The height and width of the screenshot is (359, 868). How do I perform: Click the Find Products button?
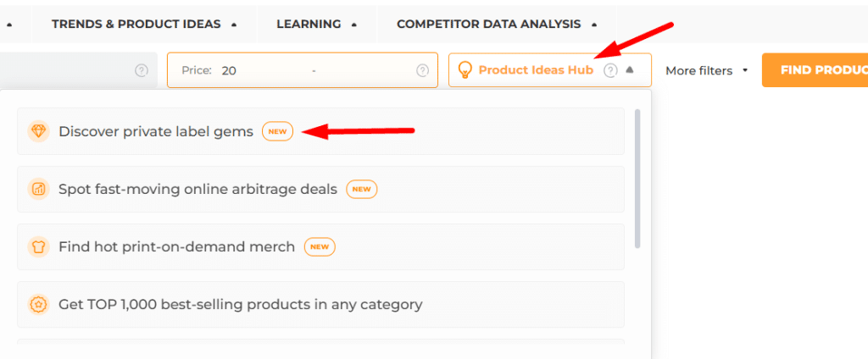pyautogui.click(x=815, y=70)
